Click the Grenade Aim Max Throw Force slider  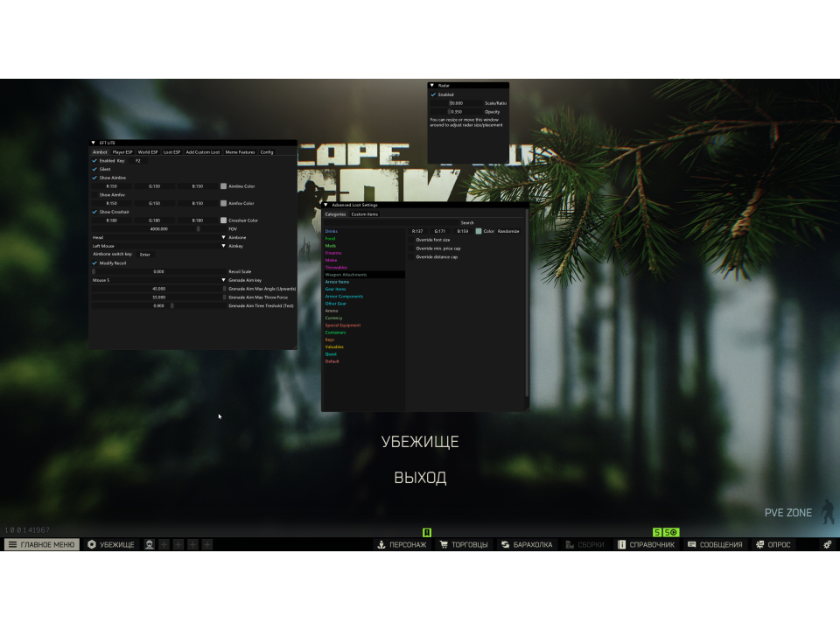(x=159, y=297)
